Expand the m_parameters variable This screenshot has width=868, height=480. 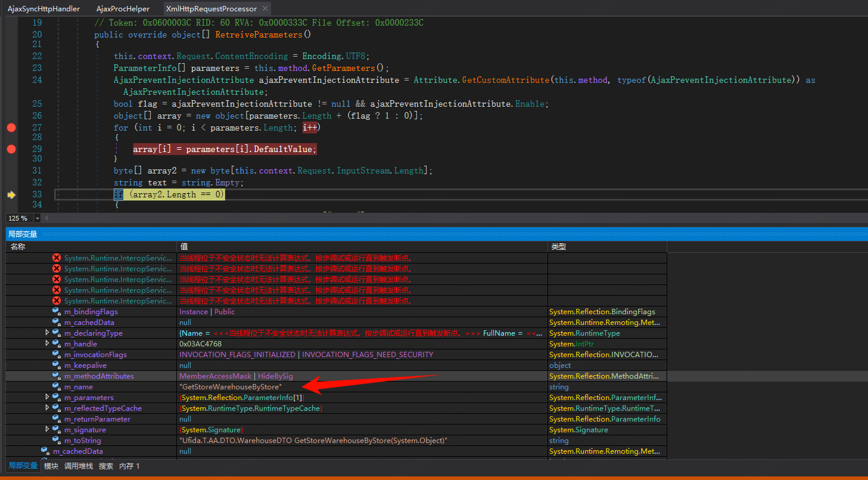(47, 397)
